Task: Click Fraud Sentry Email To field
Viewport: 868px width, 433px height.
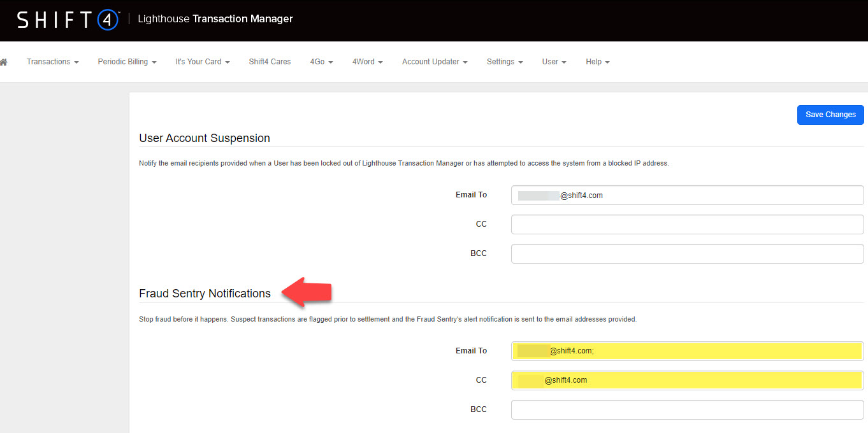Action: [x=687, y=351]
